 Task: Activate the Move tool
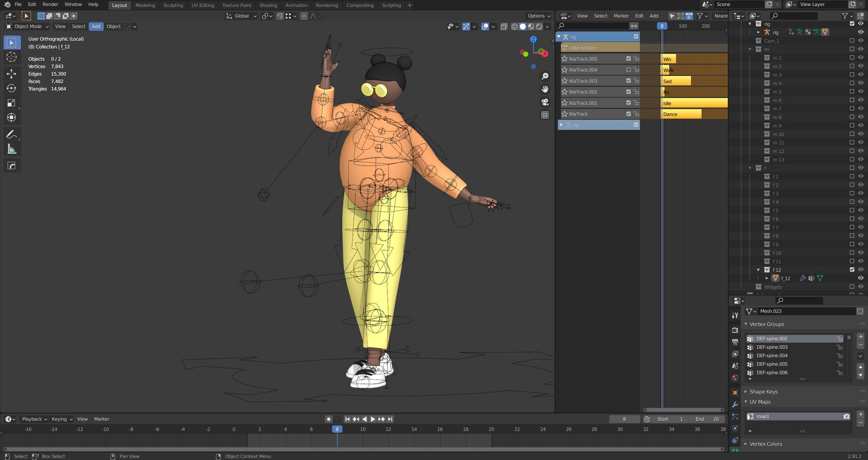pos(12,74)
